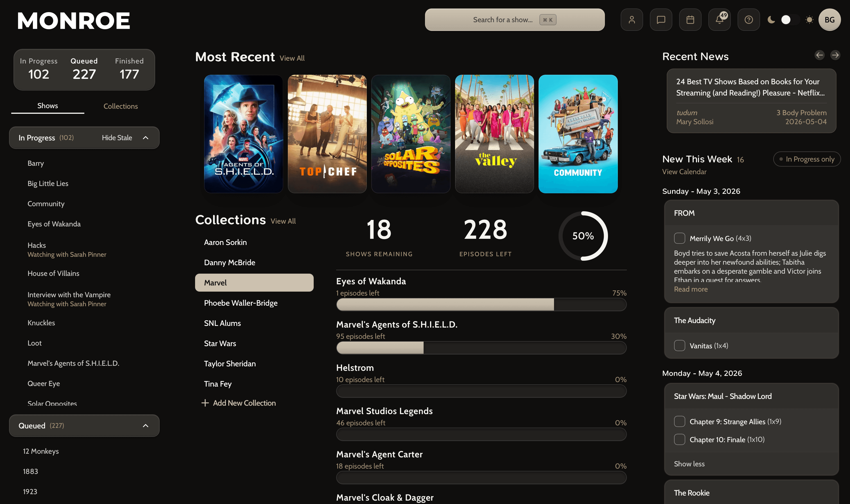Go to previous news article arrow

point(819,55)
